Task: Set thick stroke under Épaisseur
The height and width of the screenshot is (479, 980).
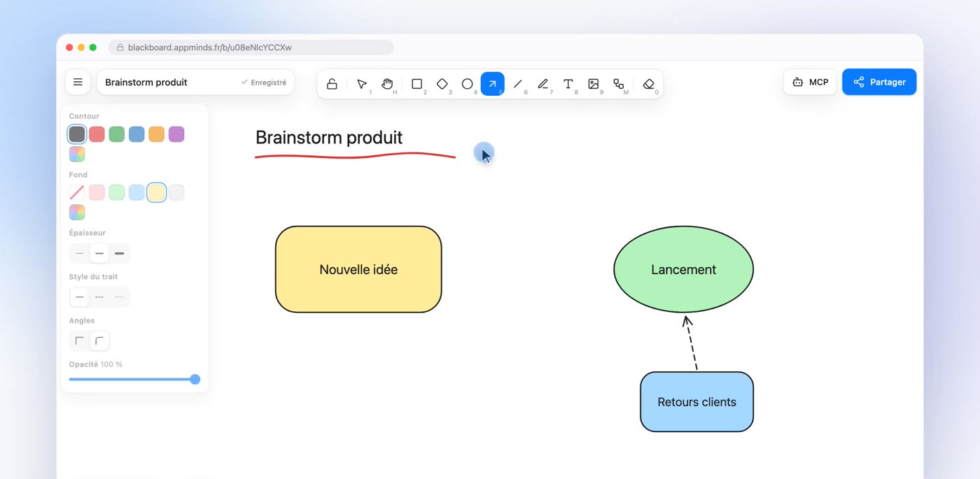Action: tap(119, 253)
